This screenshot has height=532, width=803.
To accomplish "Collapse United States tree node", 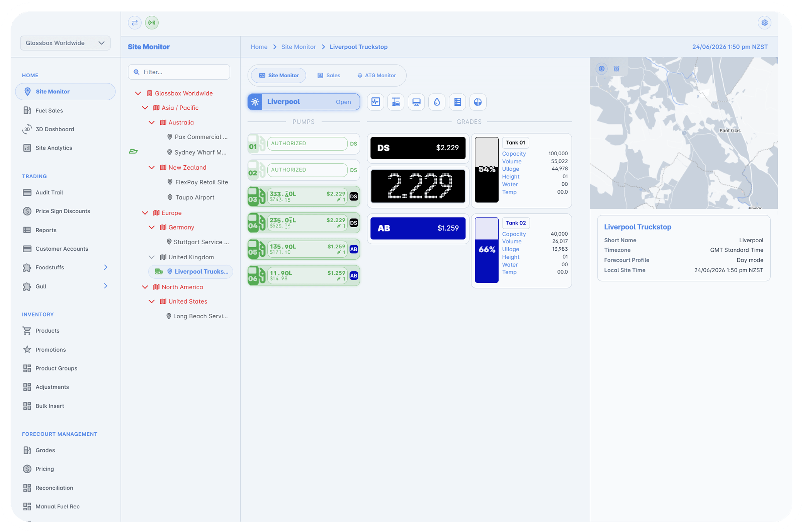I will coord(151,301).
